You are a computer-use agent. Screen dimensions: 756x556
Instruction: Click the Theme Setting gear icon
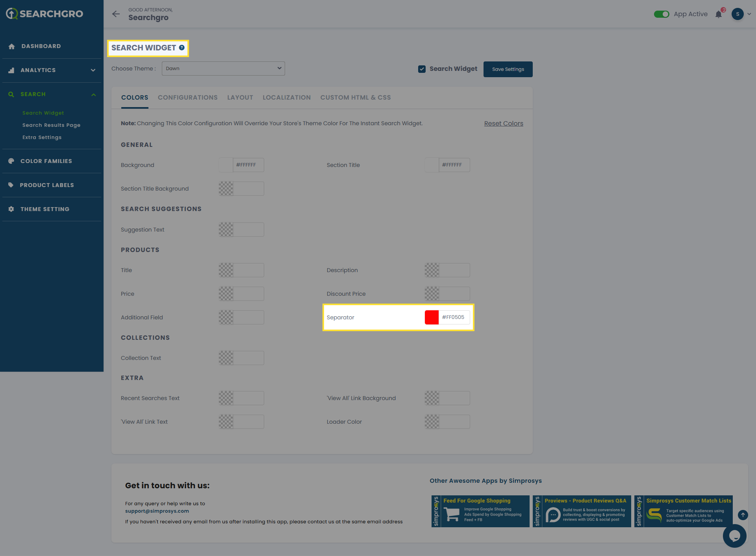(11, 209)
